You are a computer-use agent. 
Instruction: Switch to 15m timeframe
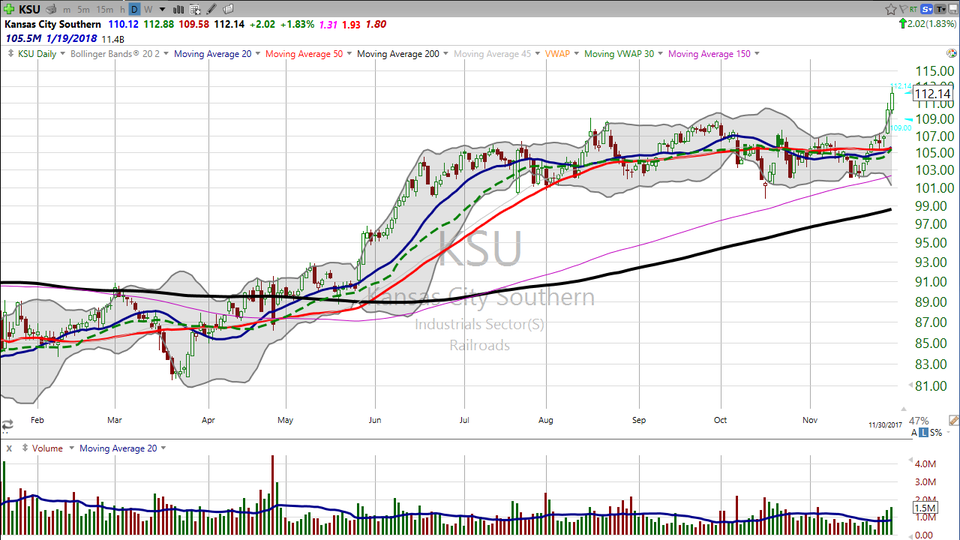tap(105, 9)
